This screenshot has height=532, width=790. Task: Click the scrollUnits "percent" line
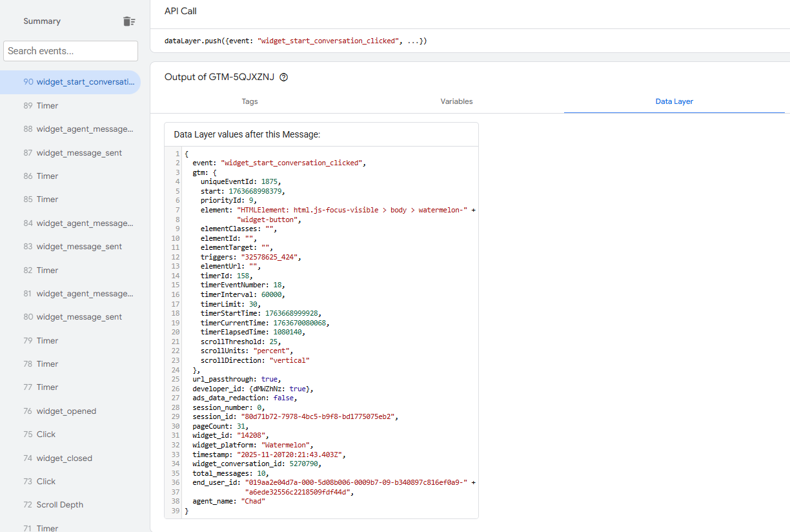pyautogui.click(x=247, y=351)
